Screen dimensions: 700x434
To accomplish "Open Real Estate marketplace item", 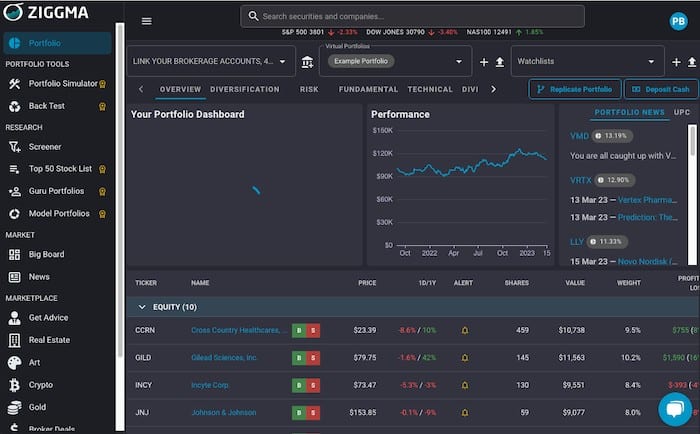I will coord(57,340).
